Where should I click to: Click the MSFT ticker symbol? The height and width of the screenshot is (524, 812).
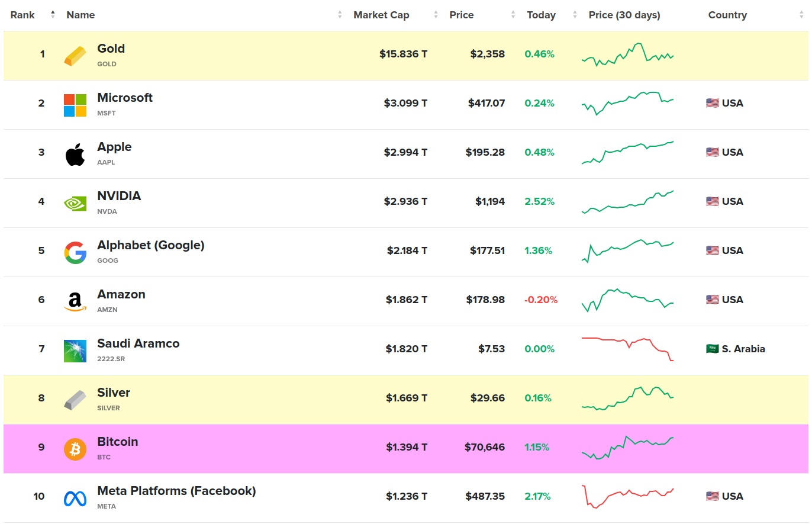107,113
